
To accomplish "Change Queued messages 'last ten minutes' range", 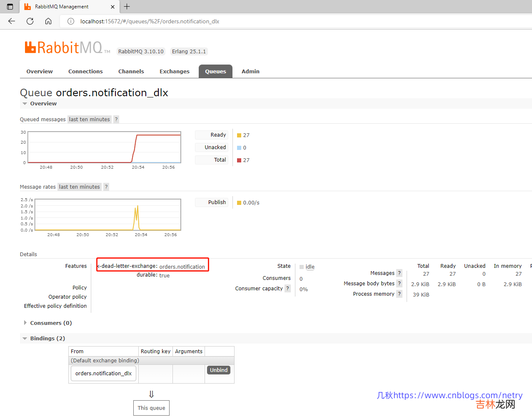I will 89,120.
